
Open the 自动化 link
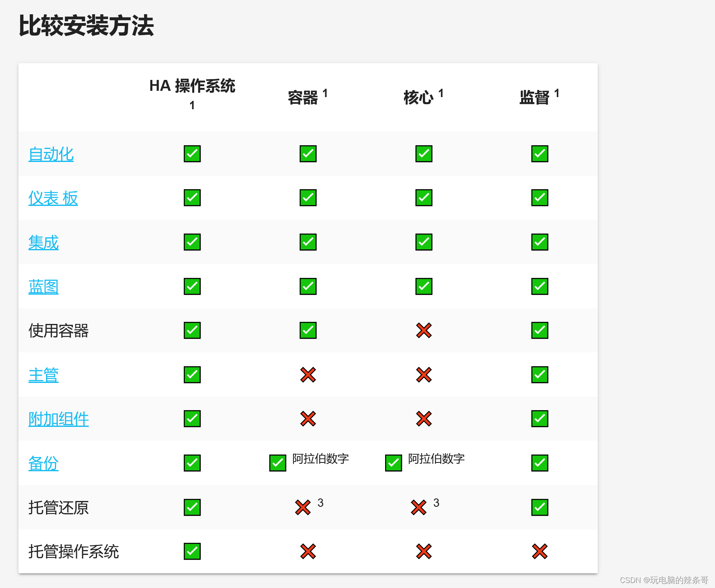click(51, 154)
